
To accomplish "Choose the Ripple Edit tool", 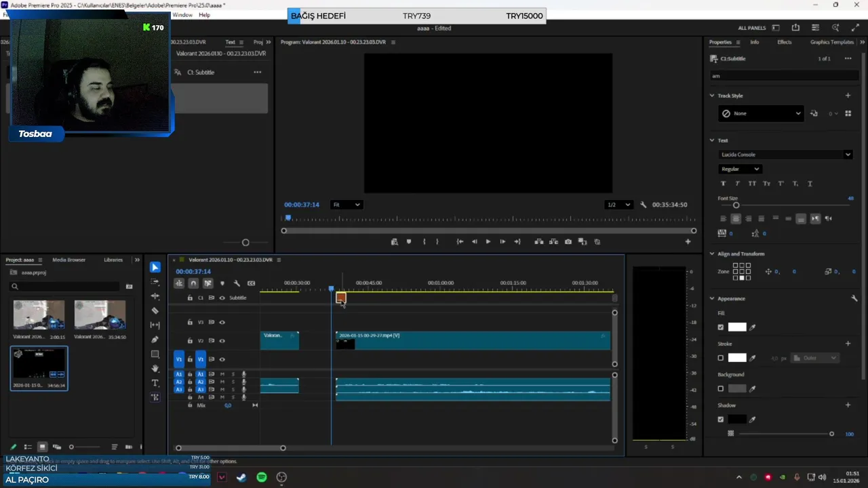I will click(155, 296).
